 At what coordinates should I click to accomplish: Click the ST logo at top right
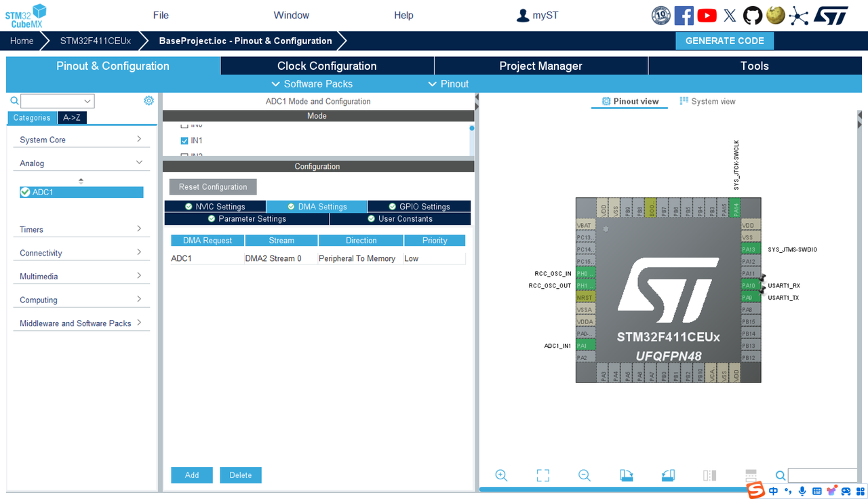point(831,16)
